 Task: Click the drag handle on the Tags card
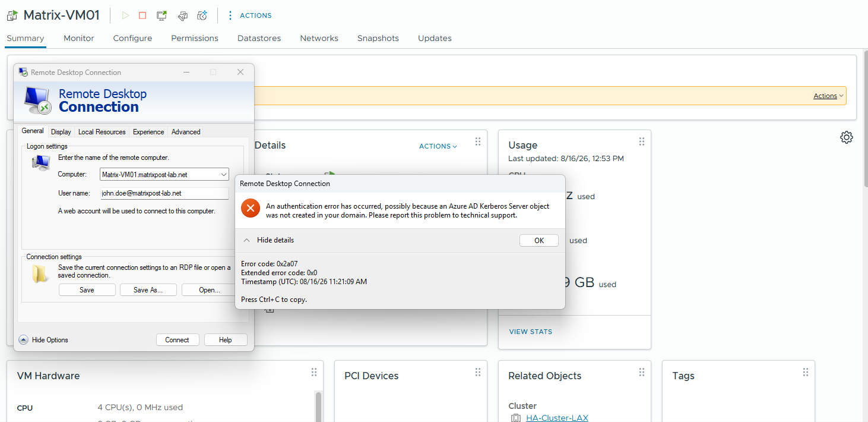[806, 372]
